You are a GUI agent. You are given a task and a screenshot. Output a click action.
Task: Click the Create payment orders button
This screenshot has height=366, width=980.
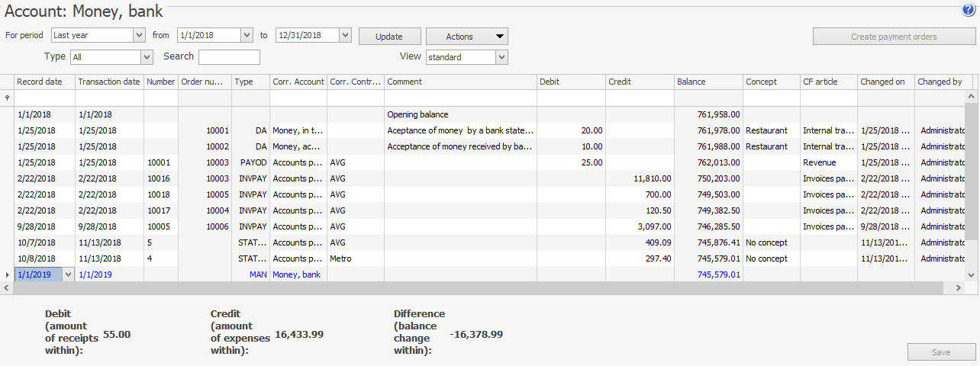893,37
